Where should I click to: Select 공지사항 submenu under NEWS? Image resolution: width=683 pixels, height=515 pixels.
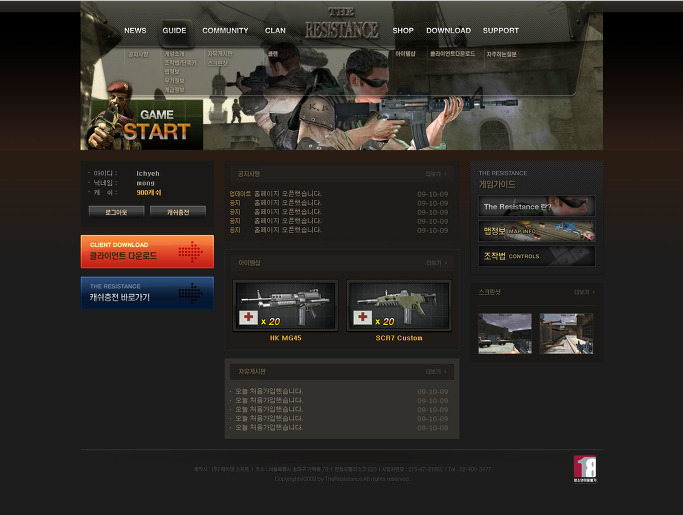(139, 54)
